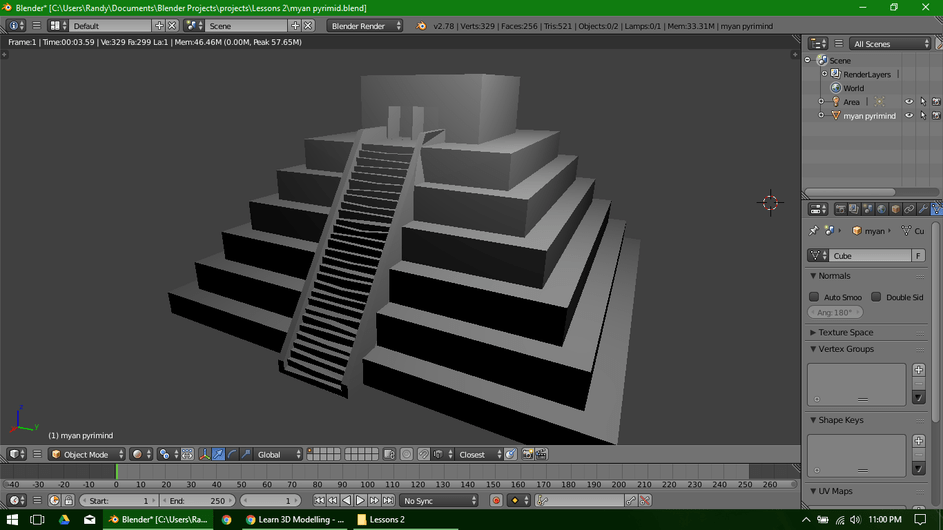Viewport: 943px width, 530px height.
Task: Open the Modifiers wrench tab icon
Action: (x=923, y=209)
